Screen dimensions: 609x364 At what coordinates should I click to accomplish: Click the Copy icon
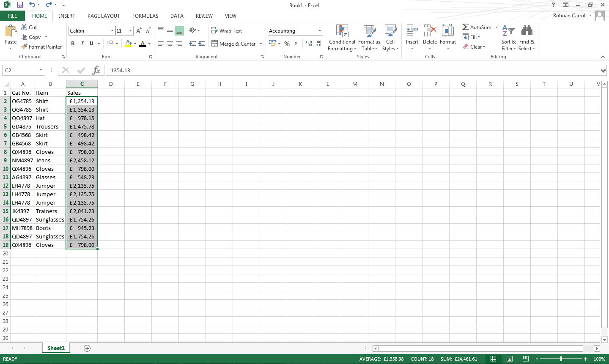(24, 37)
